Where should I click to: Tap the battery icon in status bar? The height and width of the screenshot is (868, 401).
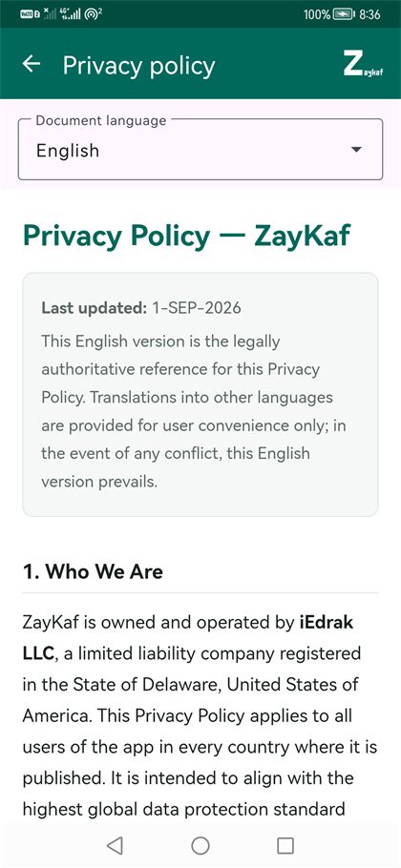344,14
